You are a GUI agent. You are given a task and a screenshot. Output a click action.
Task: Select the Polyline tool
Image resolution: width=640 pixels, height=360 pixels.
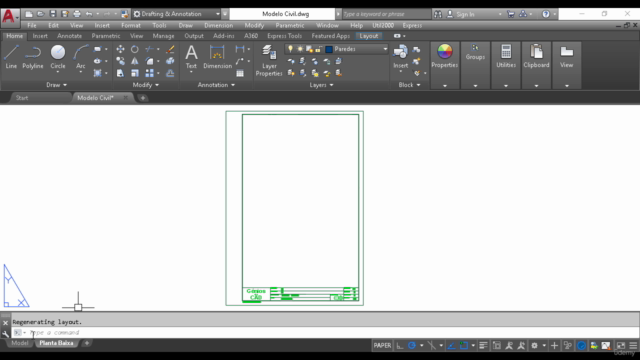33,57
